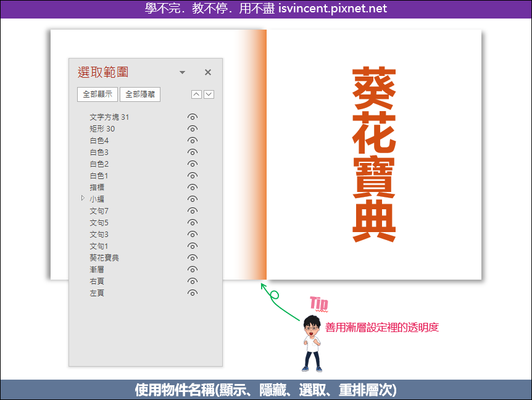The height and width of the screenshot is (400, 532).
Task: Move object up with bring-forward arrow
Action: (x=196, y=94)
